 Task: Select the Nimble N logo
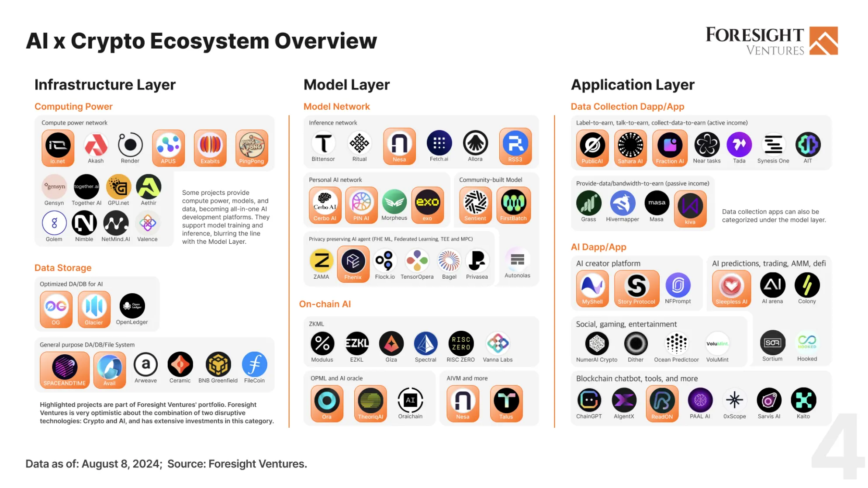[x=84, y=223]
